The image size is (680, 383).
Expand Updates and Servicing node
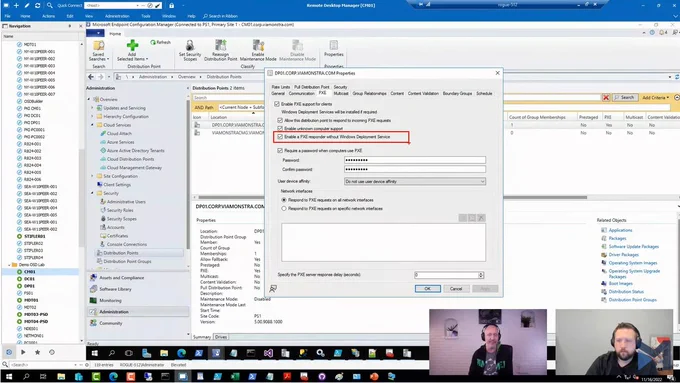pos(92,108)
